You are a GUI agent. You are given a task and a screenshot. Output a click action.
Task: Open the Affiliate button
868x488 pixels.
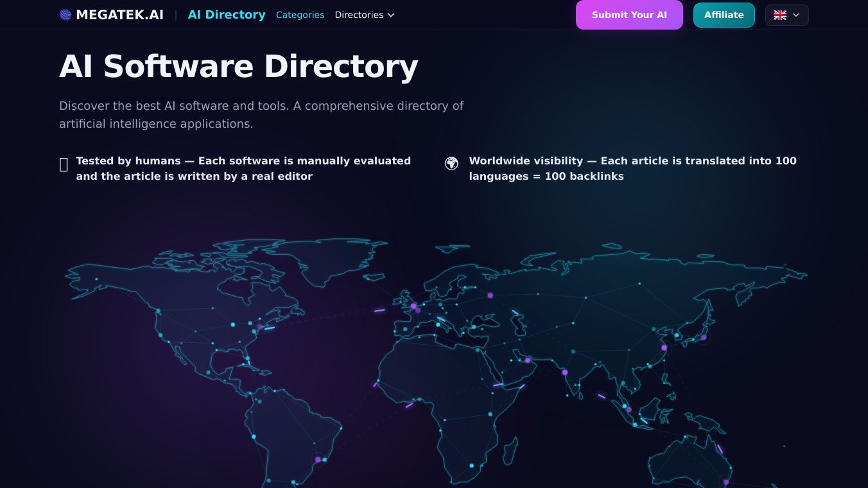coord(724,15)
